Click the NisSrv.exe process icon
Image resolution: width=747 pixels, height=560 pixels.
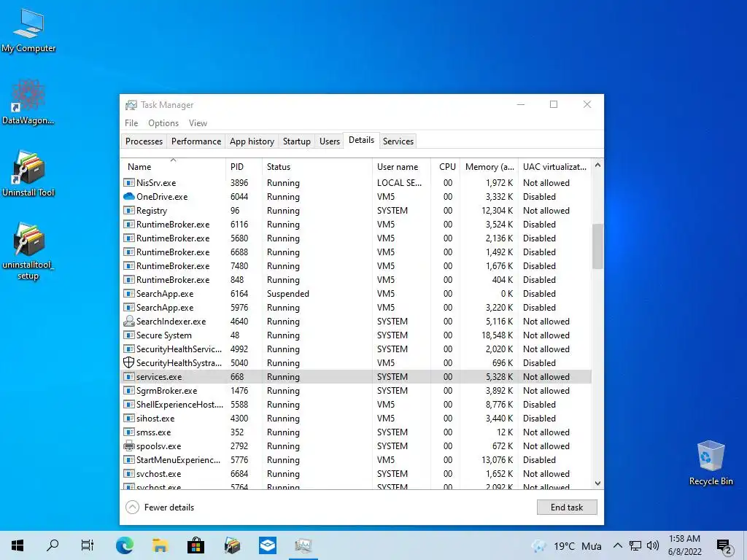pyautogui.click(x=128, y=183)
